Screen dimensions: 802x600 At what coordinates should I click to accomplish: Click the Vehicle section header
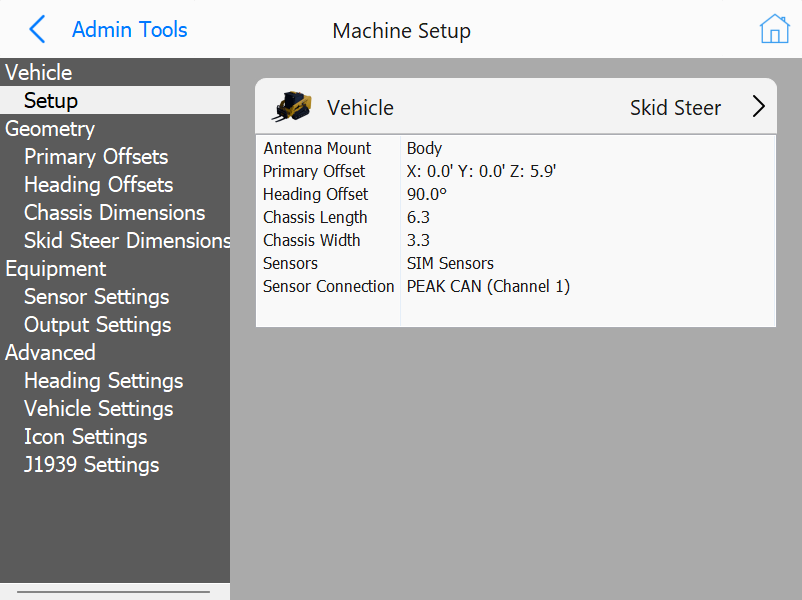[x=39, y=72]
